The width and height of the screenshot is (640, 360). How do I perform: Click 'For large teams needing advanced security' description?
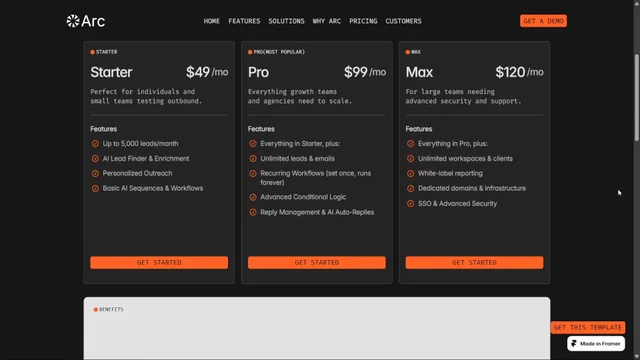coord(463,96)
